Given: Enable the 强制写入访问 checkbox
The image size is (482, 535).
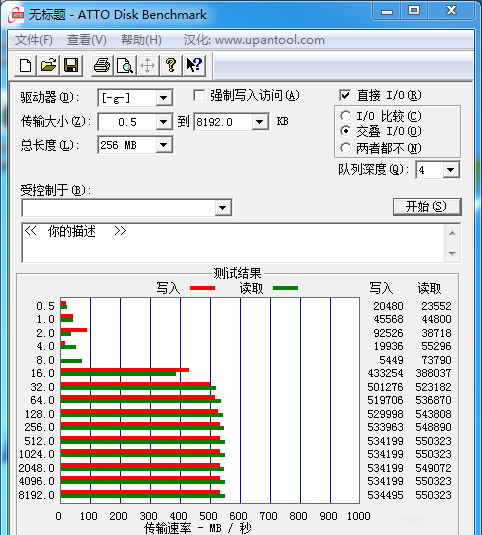Looking at the screenshot, I should pyautogui.click(x=199, y=96).
